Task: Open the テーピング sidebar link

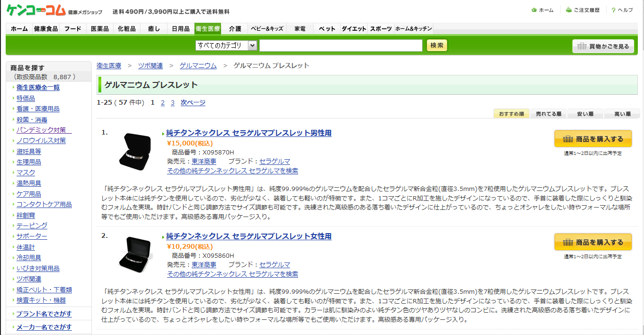Action: point(32,226)
